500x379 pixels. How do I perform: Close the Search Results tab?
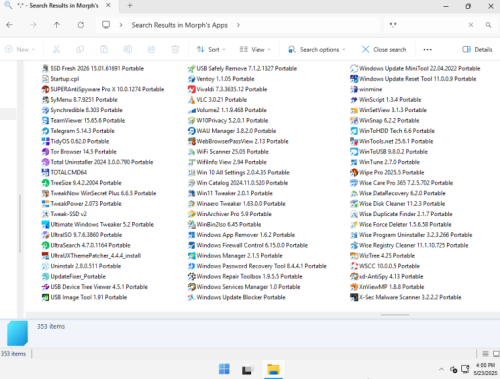(x=108, y=5)
